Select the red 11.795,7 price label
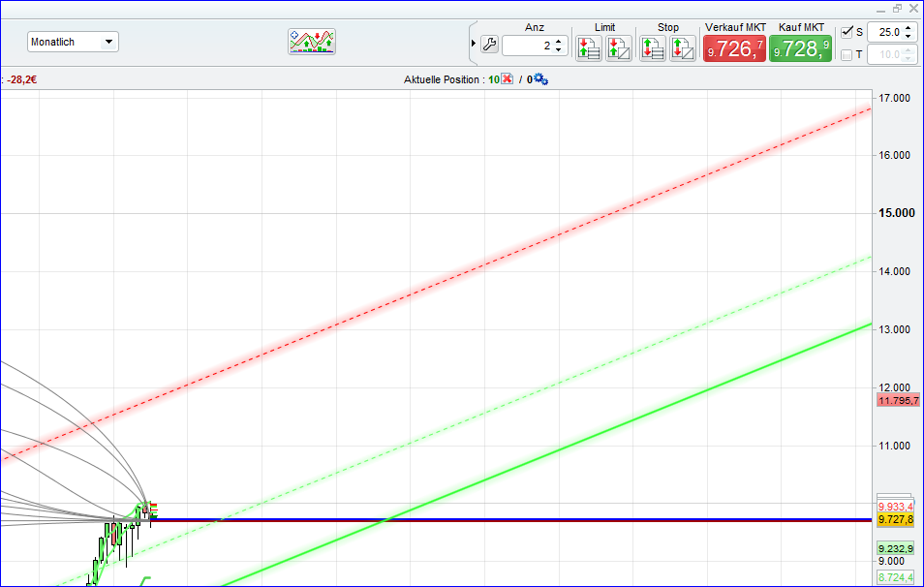This screenshot has width=924, height=587. [898, 401]
